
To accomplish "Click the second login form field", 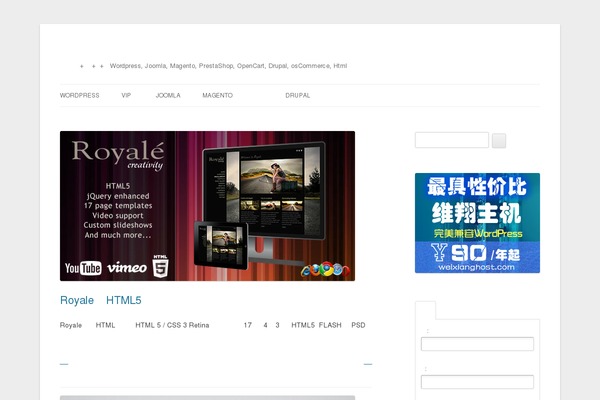I will point(477,381).
